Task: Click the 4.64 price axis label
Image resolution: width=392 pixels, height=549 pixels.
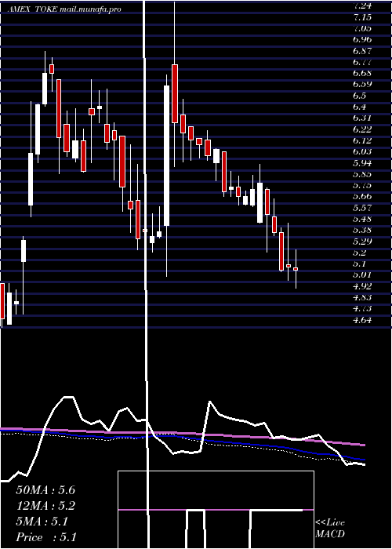Action: click(362, 320)
